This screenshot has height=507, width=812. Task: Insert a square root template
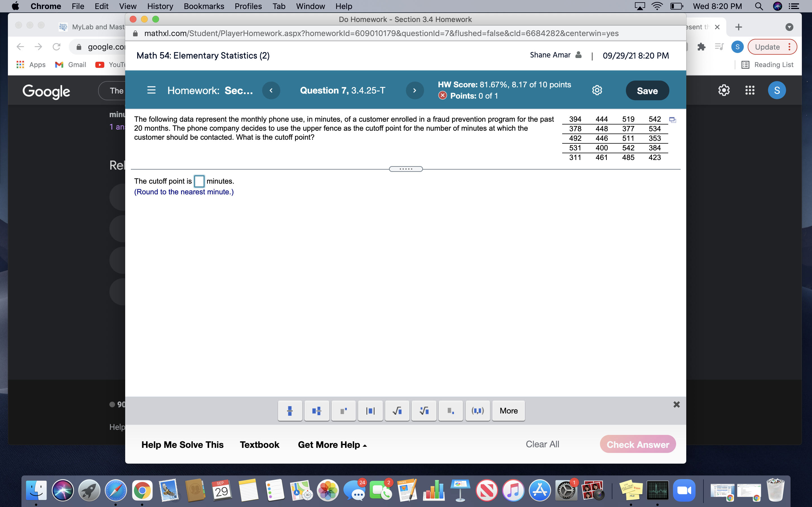(x=397, y=411)
